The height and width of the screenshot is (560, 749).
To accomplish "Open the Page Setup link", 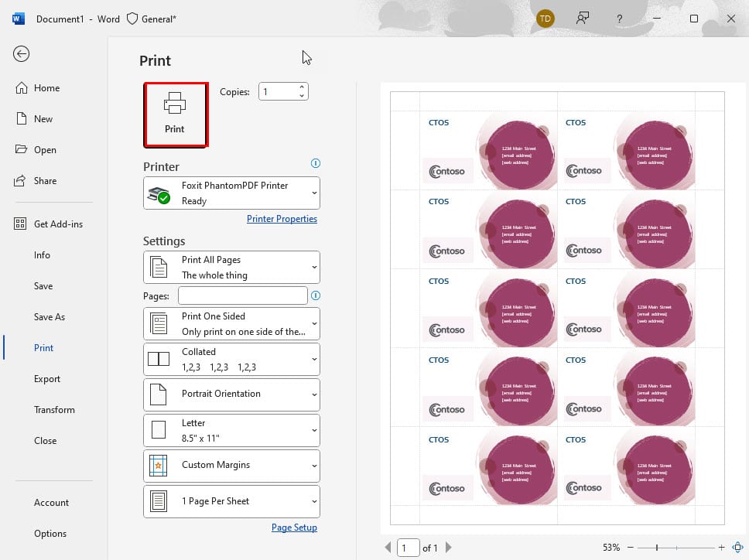I will [294, 528].
